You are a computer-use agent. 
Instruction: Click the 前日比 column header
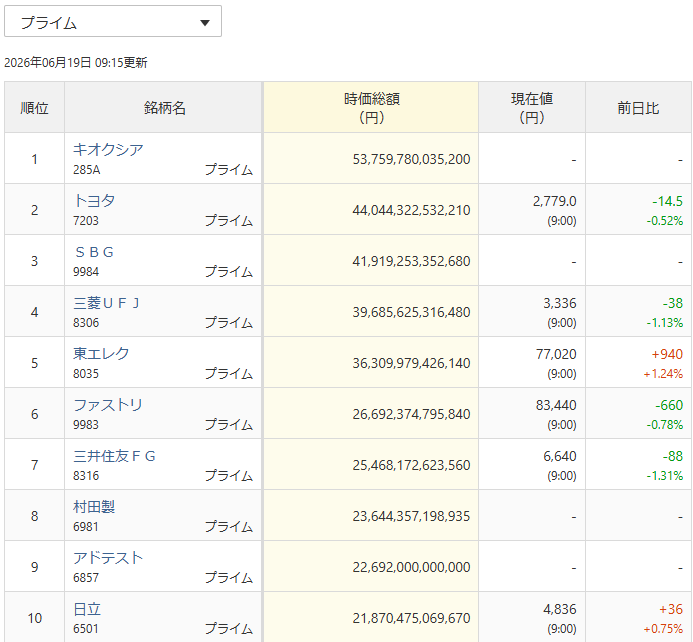(639, 107)
